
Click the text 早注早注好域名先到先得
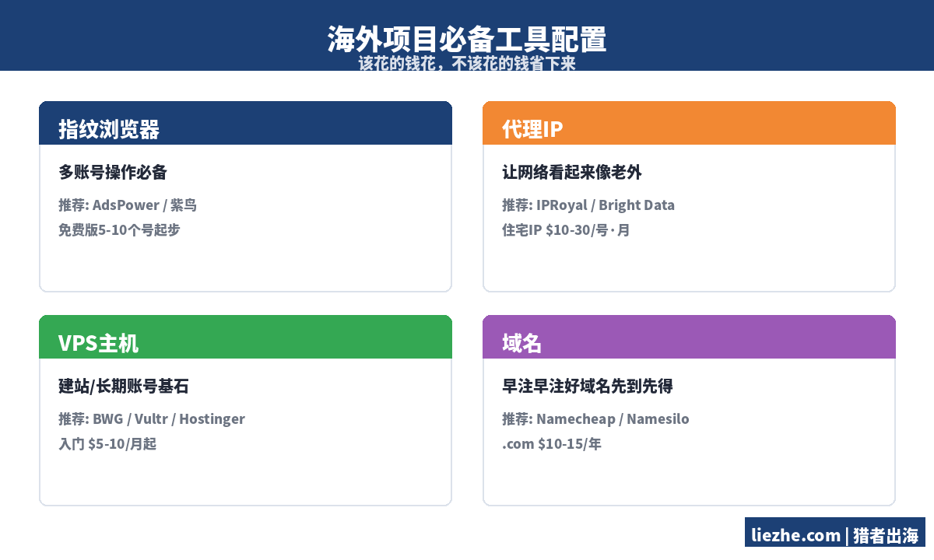[588, 386]
